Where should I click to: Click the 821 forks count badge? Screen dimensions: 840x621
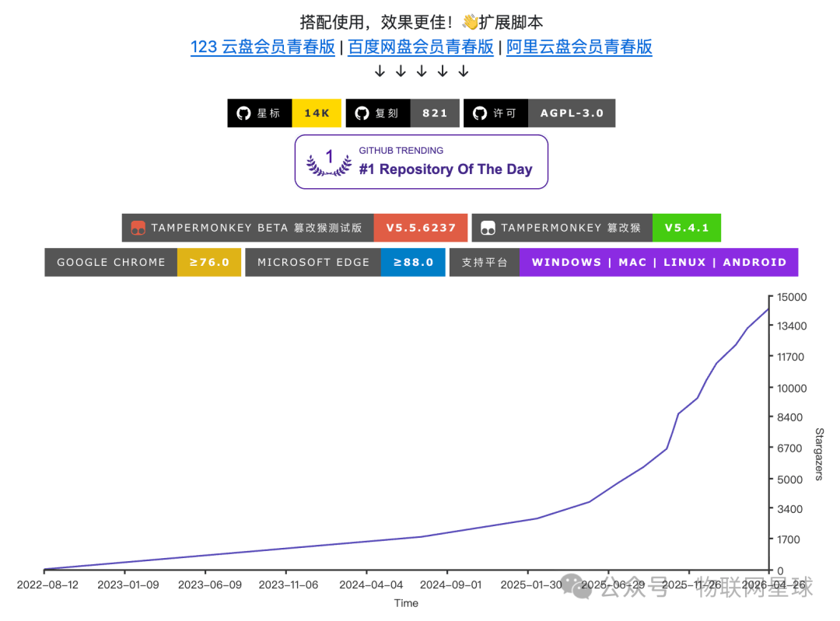(x=435, y=113)
